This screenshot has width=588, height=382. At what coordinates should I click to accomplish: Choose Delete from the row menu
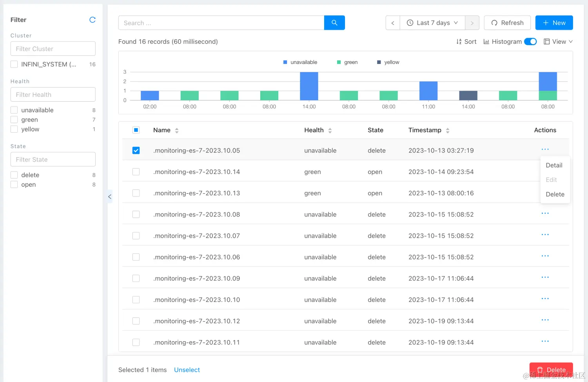[555, 194]
